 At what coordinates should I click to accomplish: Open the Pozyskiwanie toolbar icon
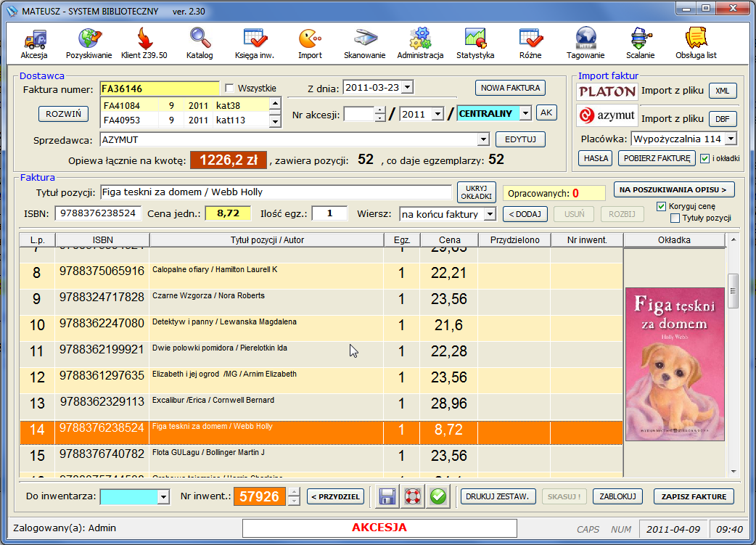coord(89,42)
